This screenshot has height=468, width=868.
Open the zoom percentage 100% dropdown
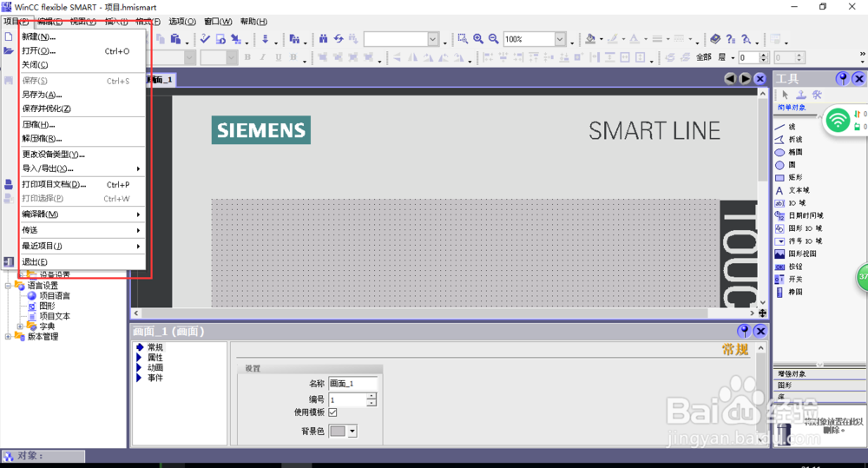pyautogui.click(x=560, y=39)
